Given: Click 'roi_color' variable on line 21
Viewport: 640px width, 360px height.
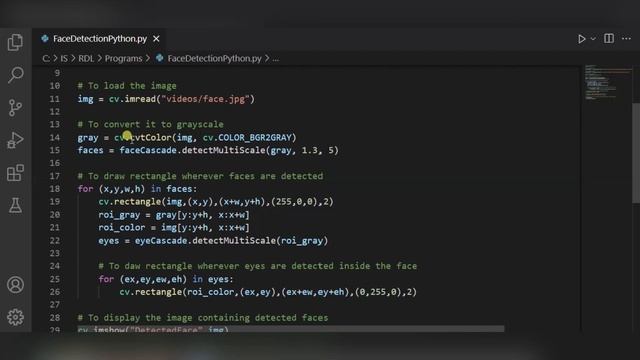Looking at the screenshot, I should 122,227.
